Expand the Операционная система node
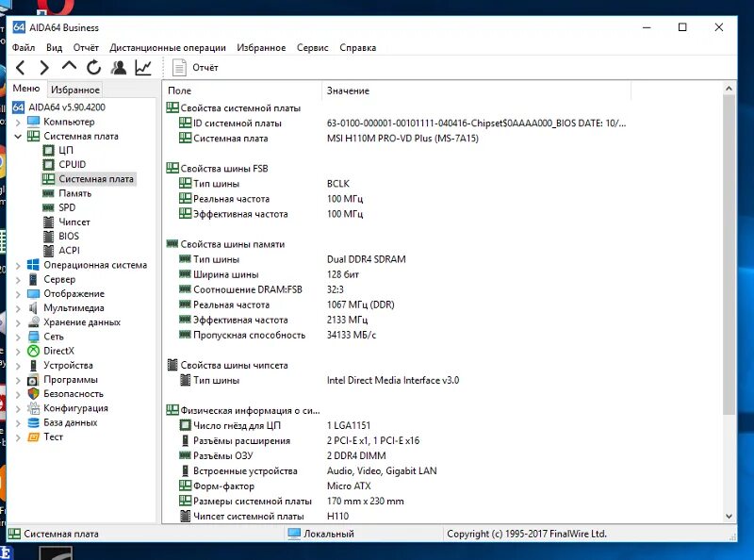The height and width of the screenshot is (560, 754). click(18, 266)
